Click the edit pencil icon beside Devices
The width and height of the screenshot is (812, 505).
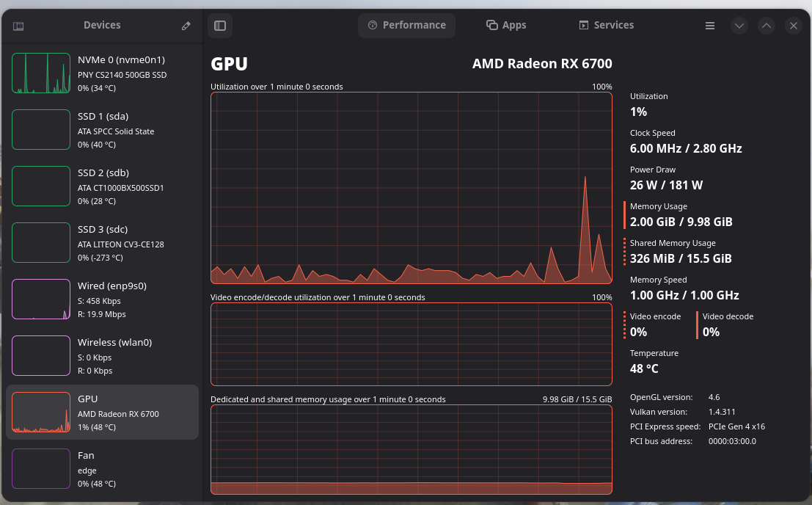click(186, 26)
